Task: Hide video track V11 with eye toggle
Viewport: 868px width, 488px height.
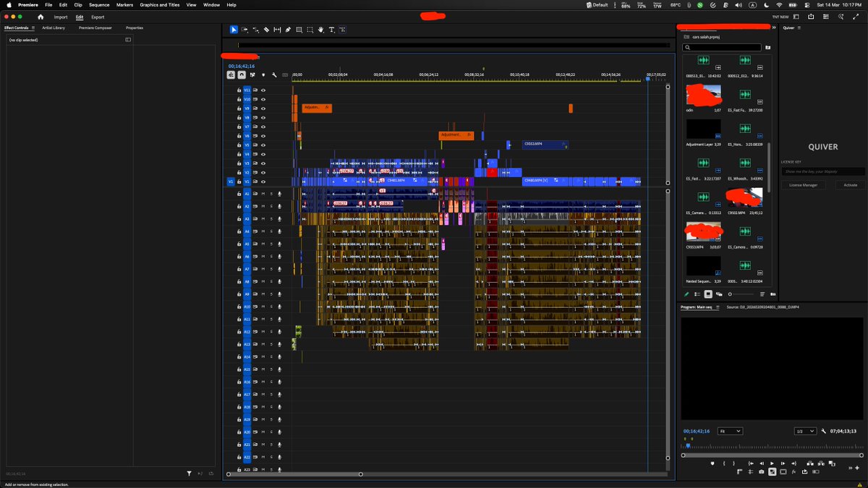Action: (263, 90)
